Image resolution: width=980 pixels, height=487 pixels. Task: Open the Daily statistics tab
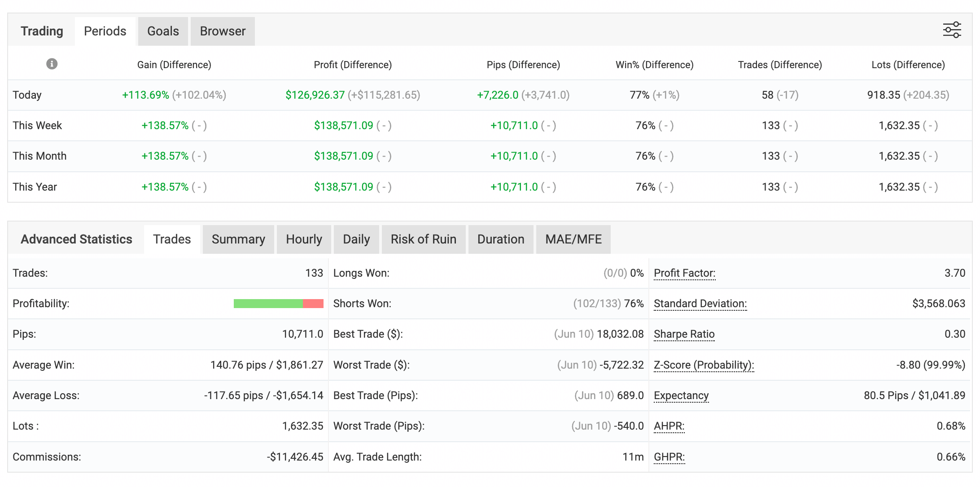pyautogui.click(x=356, y=239)
